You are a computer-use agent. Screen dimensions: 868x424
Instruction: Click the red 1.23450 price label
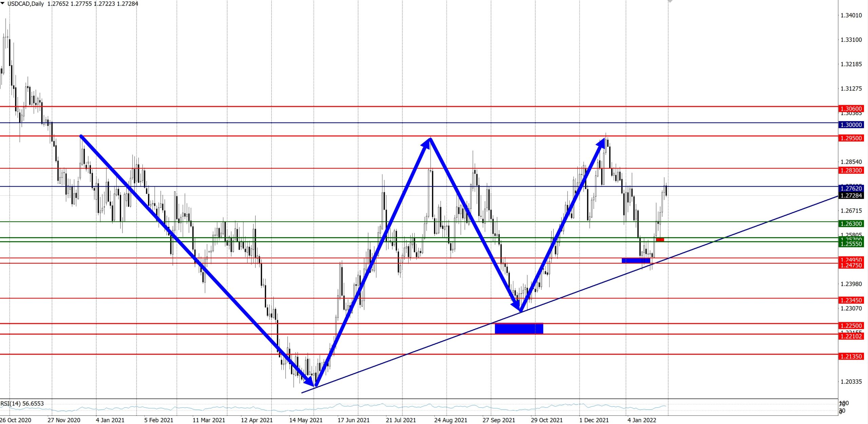851,300
